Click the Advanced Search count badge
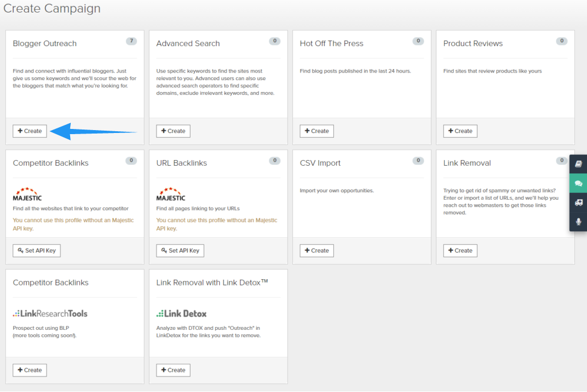587x392 pixels. [275, 41]
